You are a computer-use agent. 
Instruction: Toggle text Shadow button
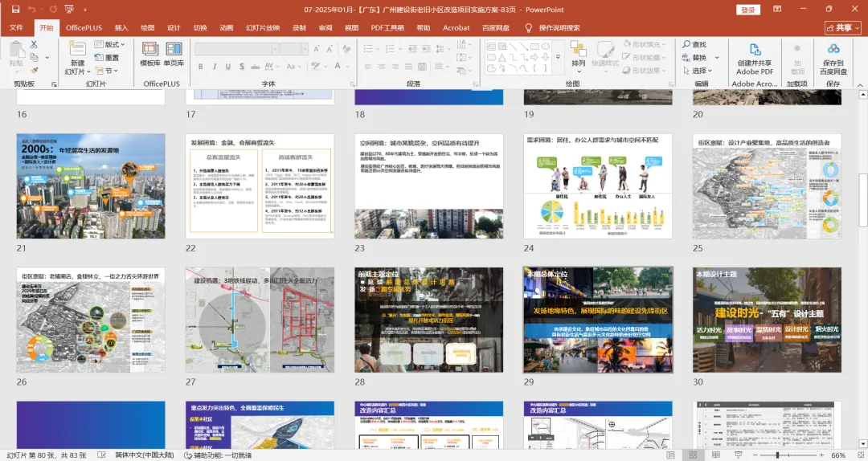pos(241,67)
